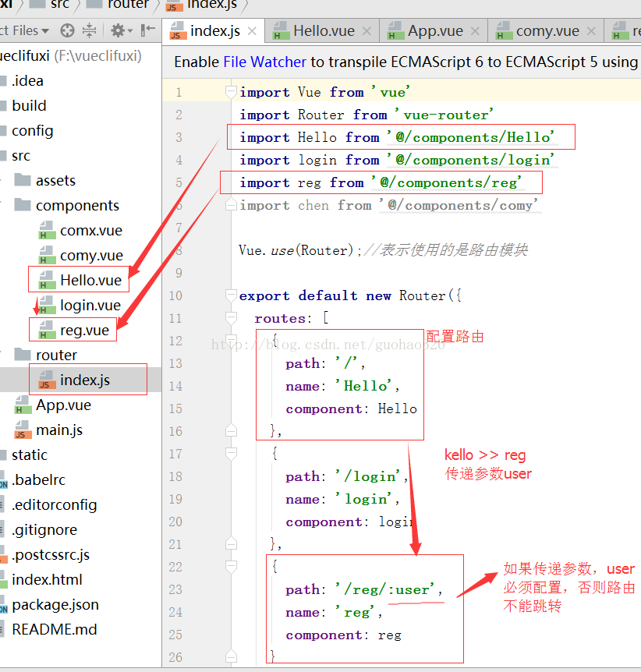Collapse the reg route object at line 22
Image resolution: width=641 pixels, height=672 pixels.
pyautogui.click(x=231, y=567)
